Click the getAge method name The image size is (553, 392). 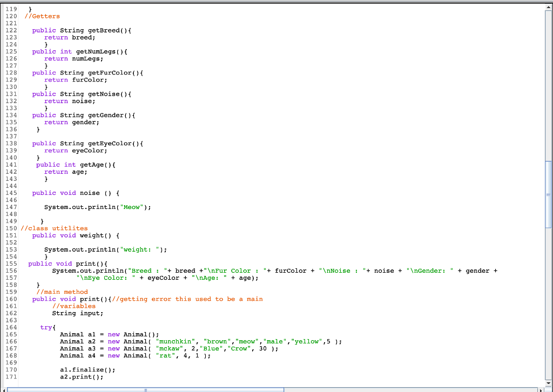(x=92, y=165)
